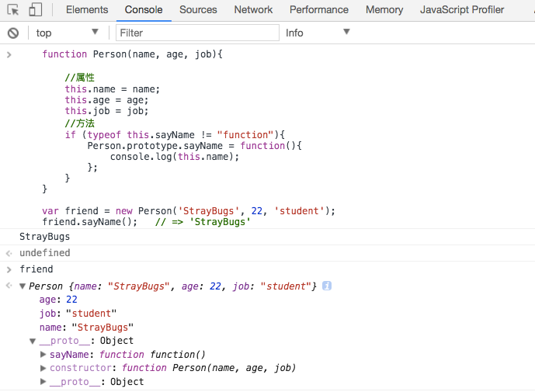Switch to JavaScript Profiler tab
535x392 pixels.
pyautogui.click(x=462, y=9)
